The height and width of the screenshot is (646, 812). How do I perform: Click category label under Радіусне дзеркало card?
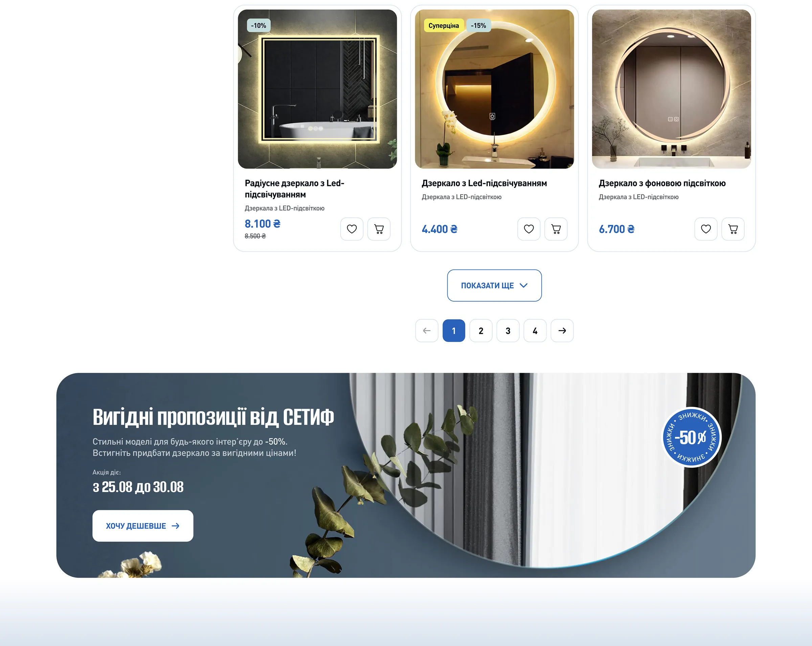[284, 208]
